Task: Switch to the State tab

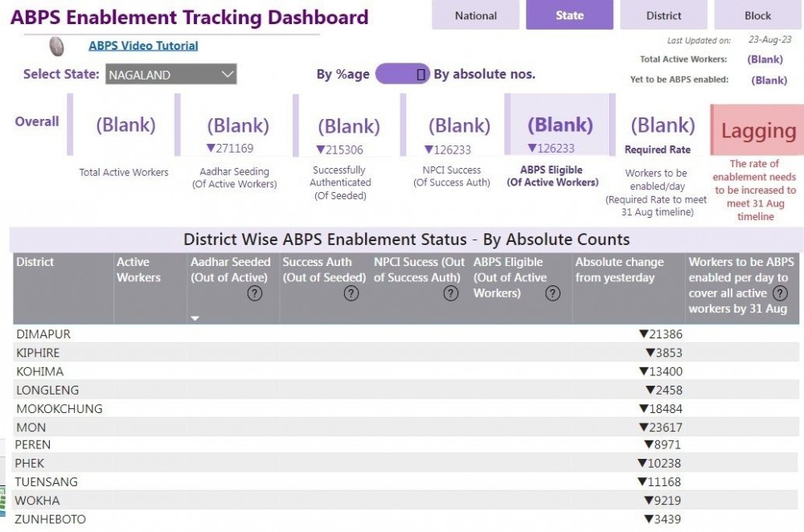Action: coord(570,14)
